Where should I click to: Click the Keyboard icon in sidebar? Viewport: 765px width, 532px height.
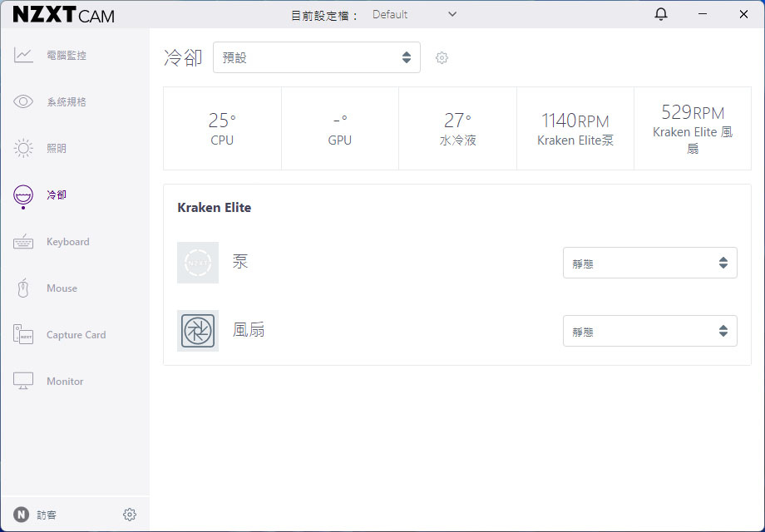(x=23, y=242)
